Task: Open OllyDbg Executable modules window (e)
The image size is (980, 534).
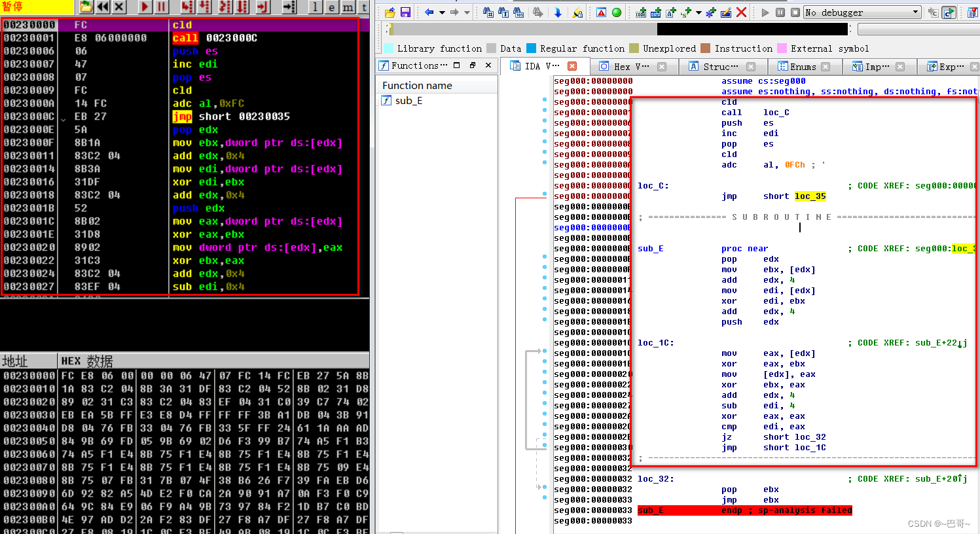Action: click(x=332, y=7)
